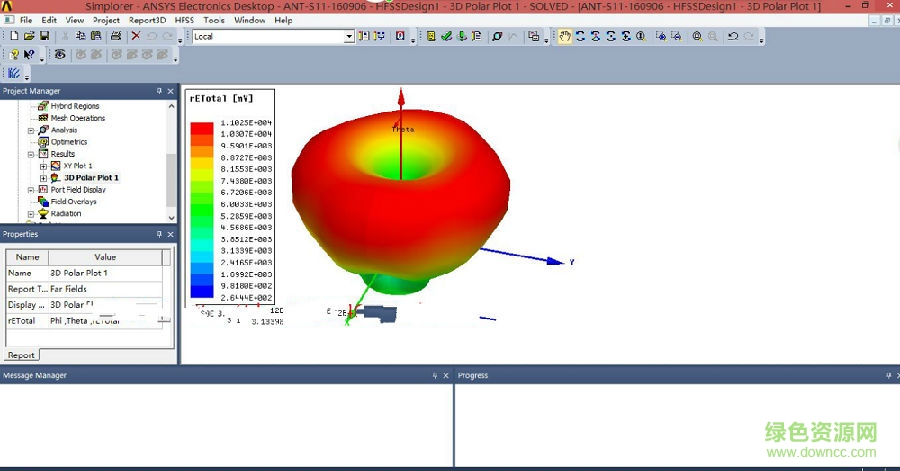Open the Local coordinate system dropdown
Image resolution: width=900 pixels, height=471 pixels.
pos(349,37)
